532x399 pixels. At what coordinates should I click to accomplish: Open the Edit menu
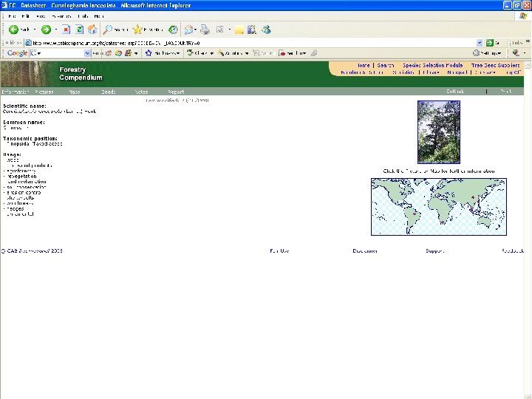pos(25,16)
